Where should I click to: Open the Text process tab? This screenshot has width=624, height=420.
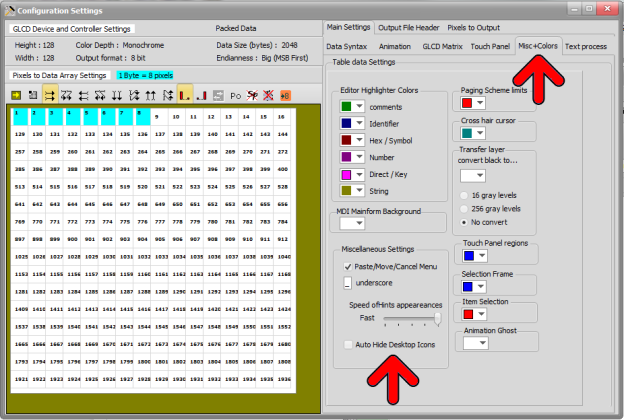(586, 47)
